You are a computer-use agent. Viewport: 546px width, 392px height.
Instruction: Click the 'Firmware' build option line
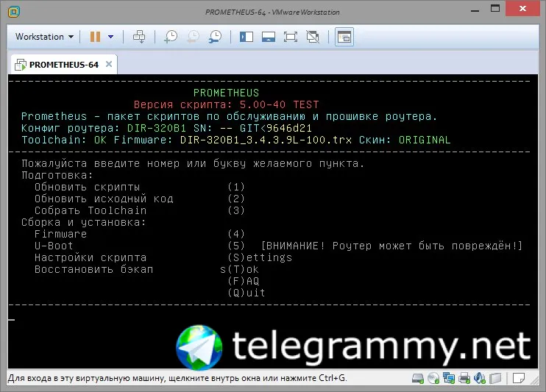coord(139,234)
